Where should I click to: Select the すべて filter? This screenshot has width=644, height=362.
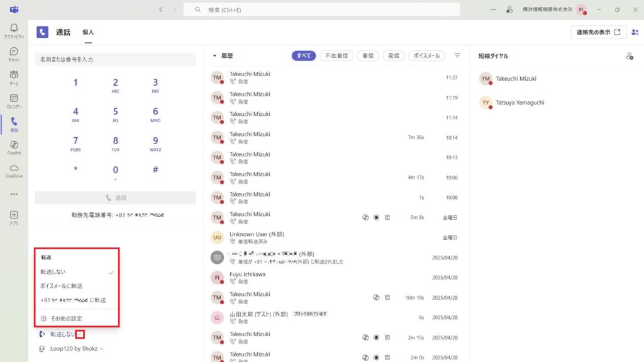point(304,55)
